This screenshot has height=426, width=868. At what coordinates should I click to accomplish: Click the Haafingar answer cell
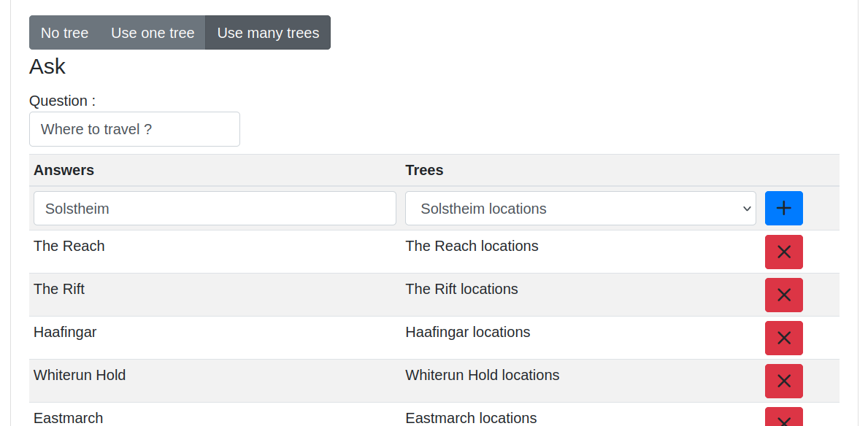pos(65,332)
